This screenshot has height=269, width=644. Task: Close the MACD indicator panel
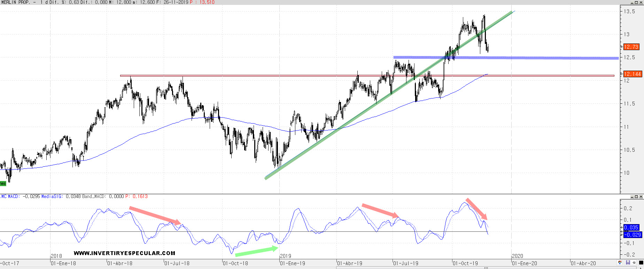(641, 197)
